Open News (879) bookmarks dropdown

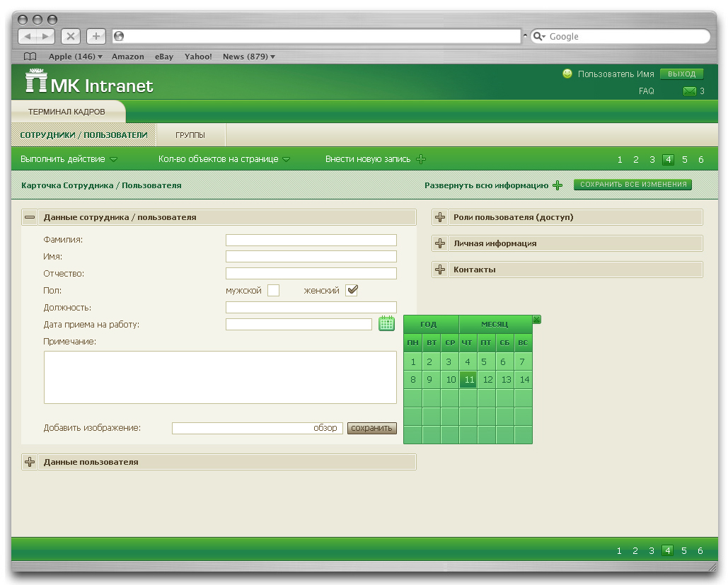[x=249, y=57]
